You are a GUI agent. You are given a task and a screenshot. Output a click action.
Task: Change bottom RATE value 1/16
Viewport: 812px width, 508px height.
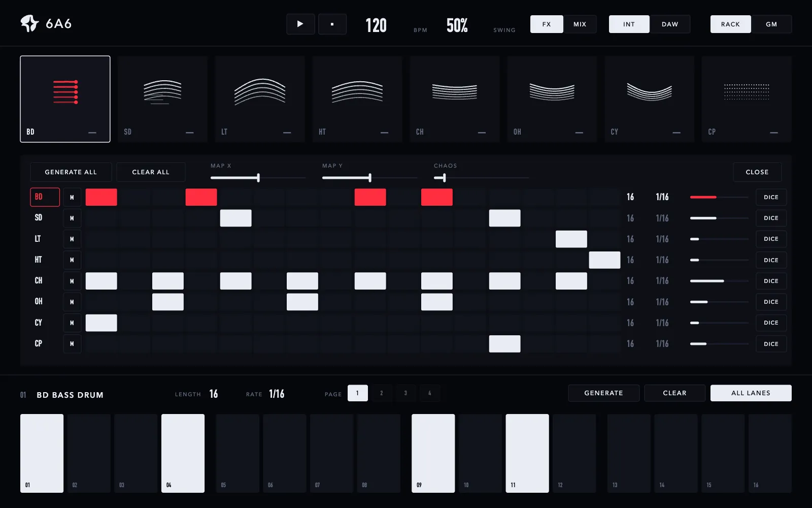click(277, 394)
